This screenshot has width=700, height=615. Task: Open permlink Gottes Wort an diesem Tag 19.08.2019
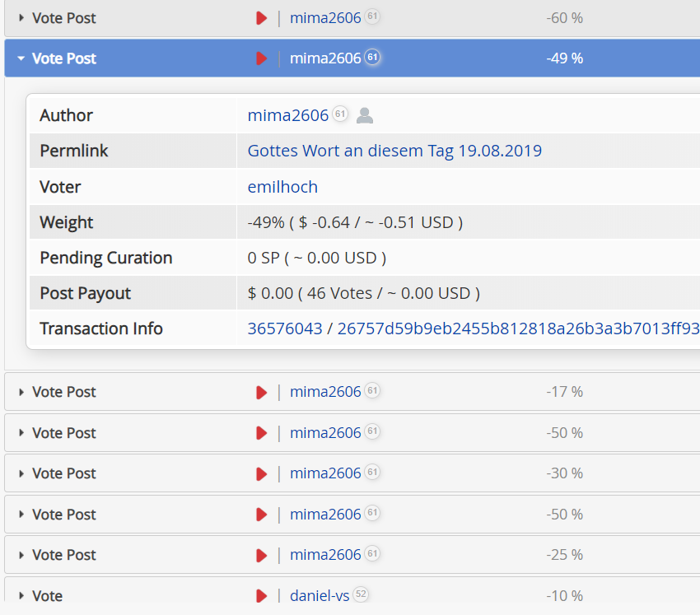(394, 151)
